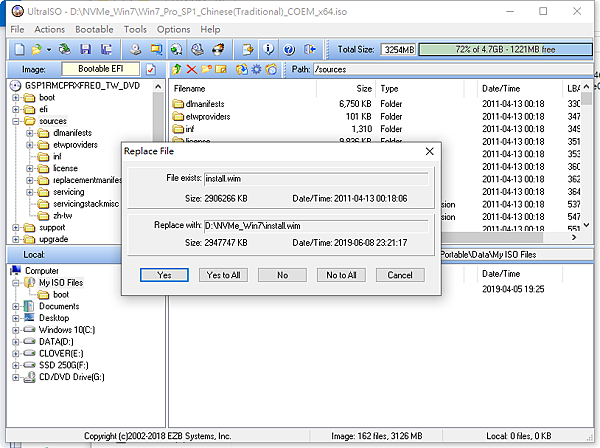This screenshot has width=600, height=448.
Task: Expand the DATA(D:) drive node
Action: (16, 342)
